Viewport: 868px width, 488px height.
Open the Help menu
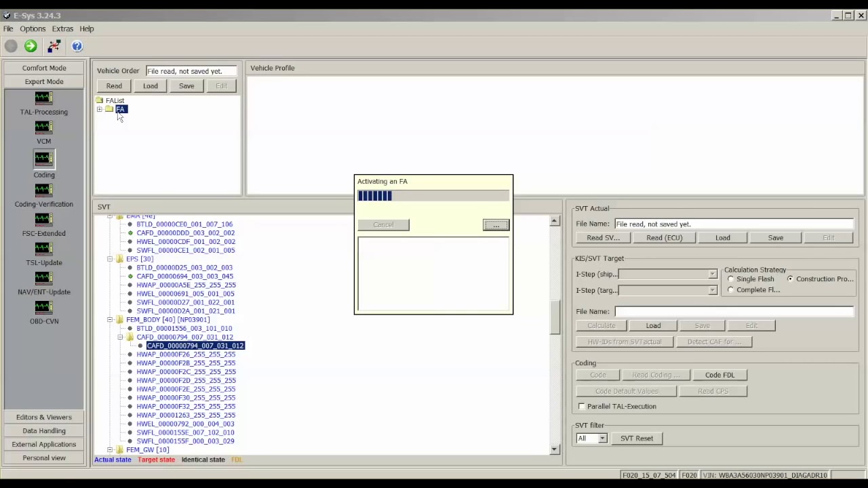[87, 28]
